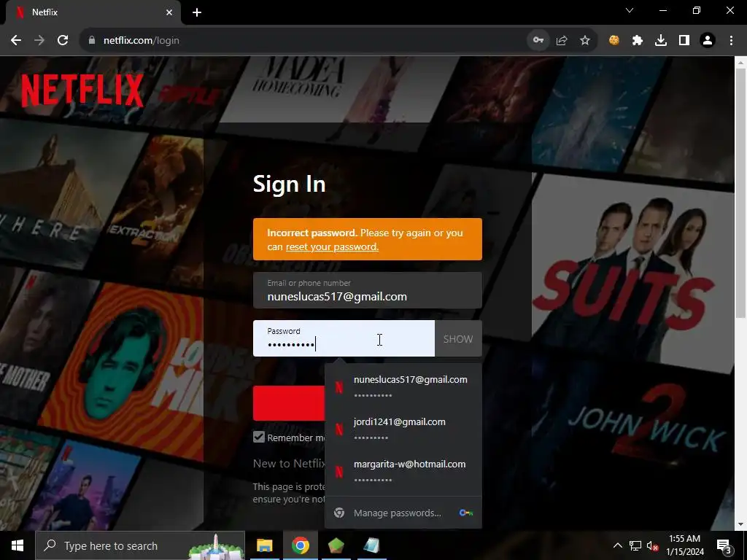The width and height of the screenshot is (747, 560).
Task: Open Manage passwords option
Action: tap(403, 513)
